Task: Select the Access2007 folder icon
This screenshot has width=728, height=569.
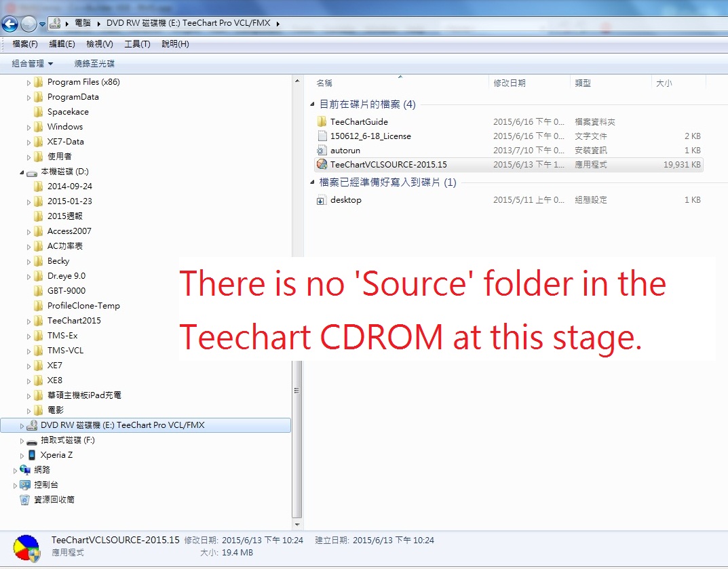Action: tap(39, 231)
